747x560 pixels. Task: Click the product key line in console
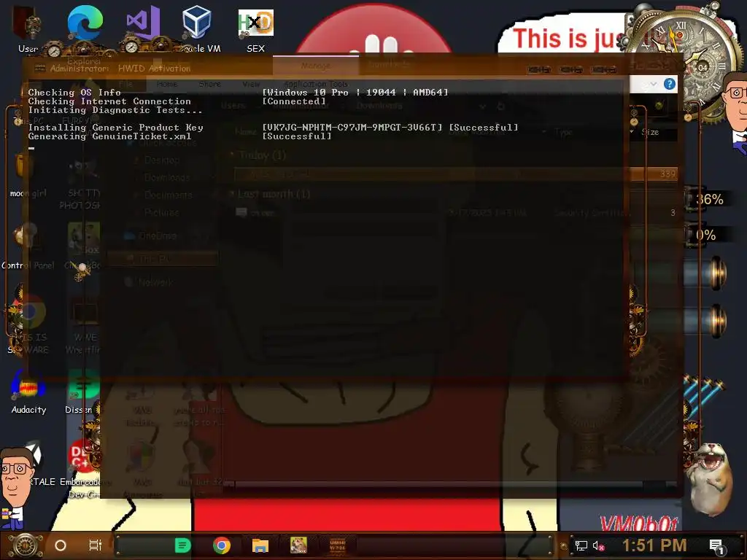pos(273,127)
